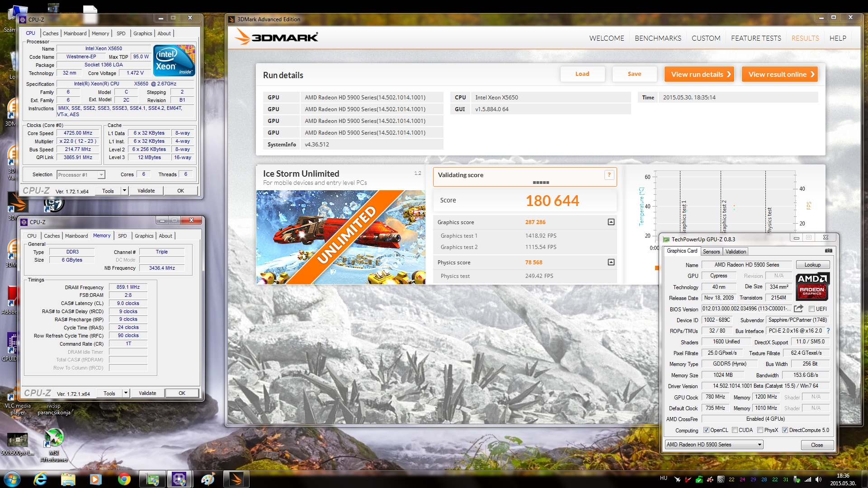The height and width of the screenshot is (488, 868).
Task: Click the CPU-Z title bar icon of top window
Action: coord(23,19)
